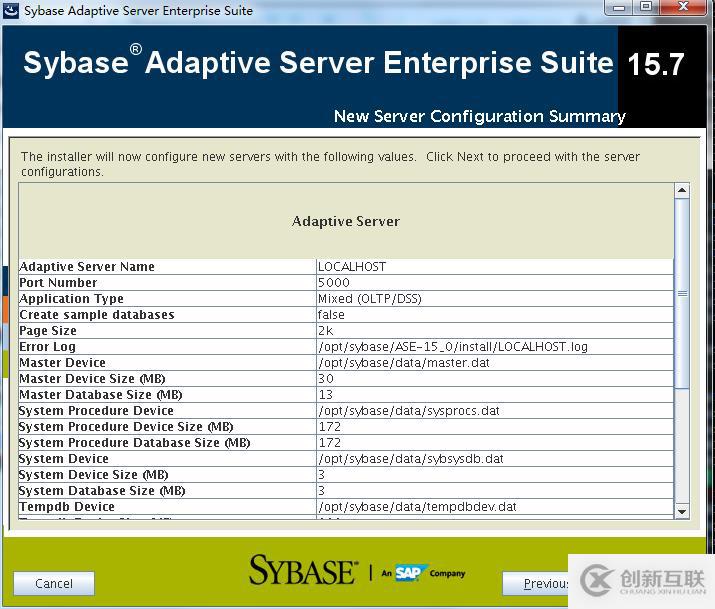Select the tempdbdev.dat device path

pos(417,506)
